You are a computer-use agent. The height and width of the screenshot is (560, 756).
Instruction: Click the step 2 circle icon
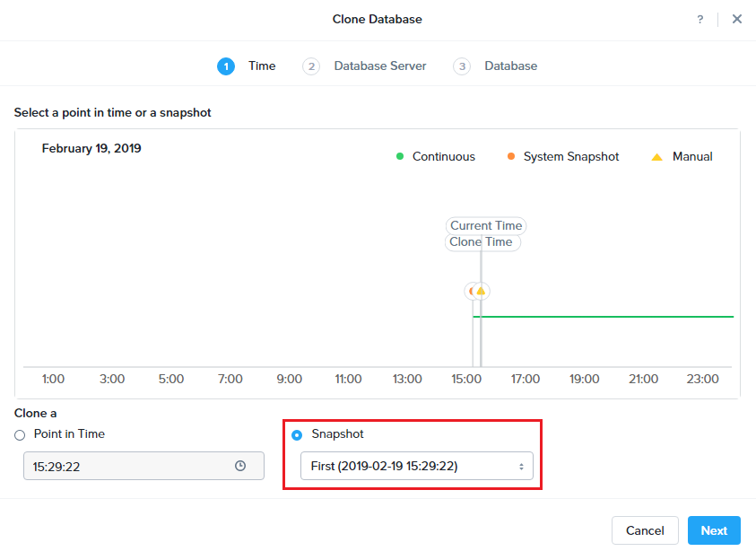tap(311, 66)
